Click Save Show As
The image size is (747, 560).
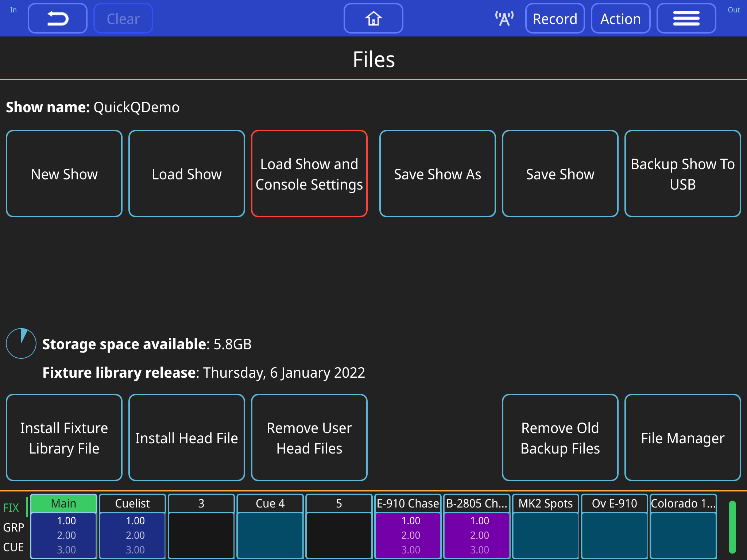tap(437, 174)
